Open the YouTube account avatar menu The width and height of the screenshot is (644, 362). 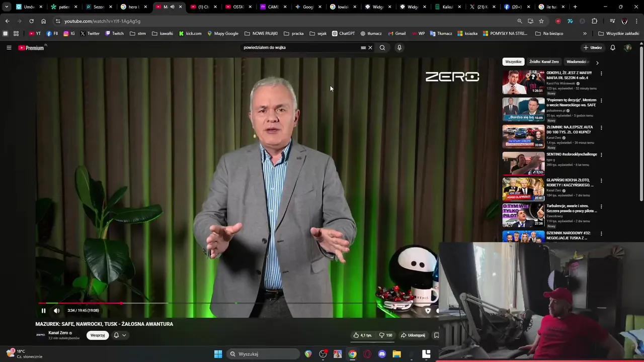(x=628, y=48)
